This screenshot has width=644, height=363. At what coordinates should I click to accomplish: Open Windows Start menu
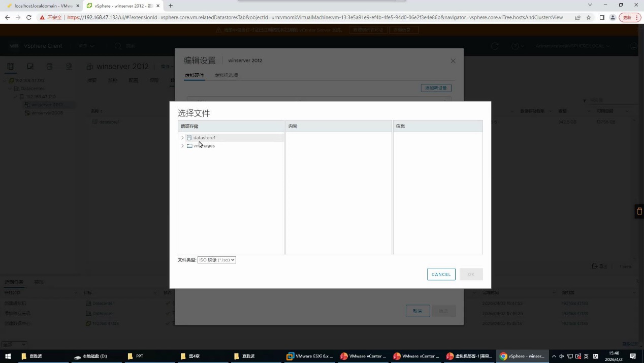(8, 356)
